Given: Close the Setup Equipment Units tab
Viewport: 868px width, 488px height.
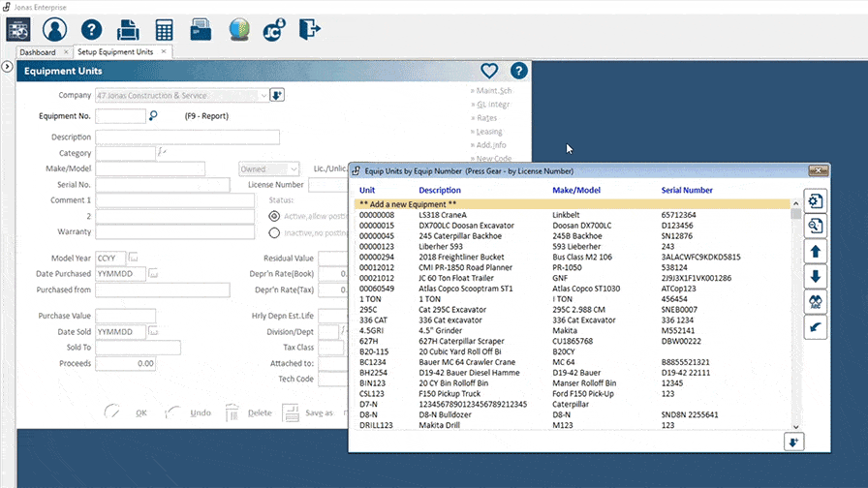Looking at the screenshot, I should tap(164, 51).
